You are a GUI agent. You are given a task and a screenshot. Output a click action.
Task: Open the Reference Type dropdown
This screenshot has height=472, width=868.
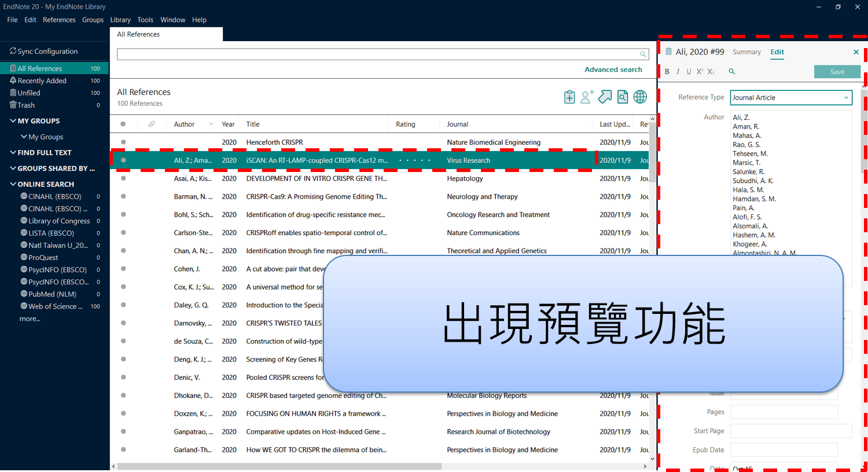click(791, 97)
